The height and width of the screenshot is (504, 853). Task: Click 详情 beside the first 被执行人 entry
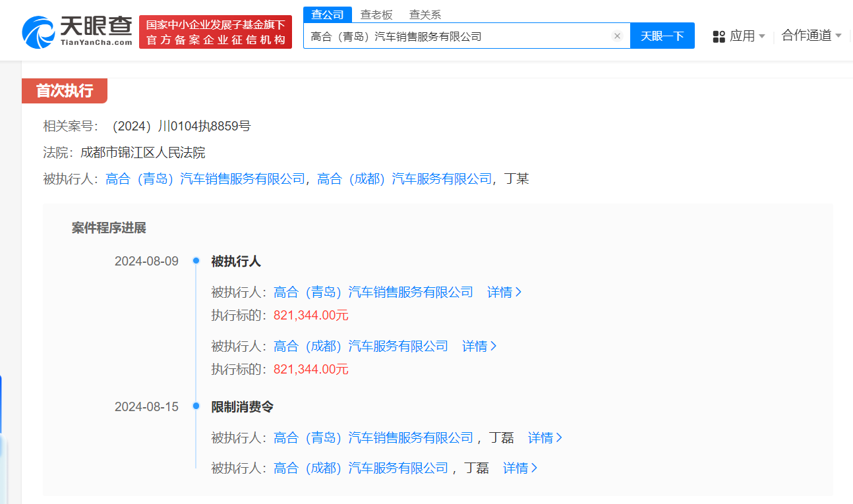tap(500, 292)
